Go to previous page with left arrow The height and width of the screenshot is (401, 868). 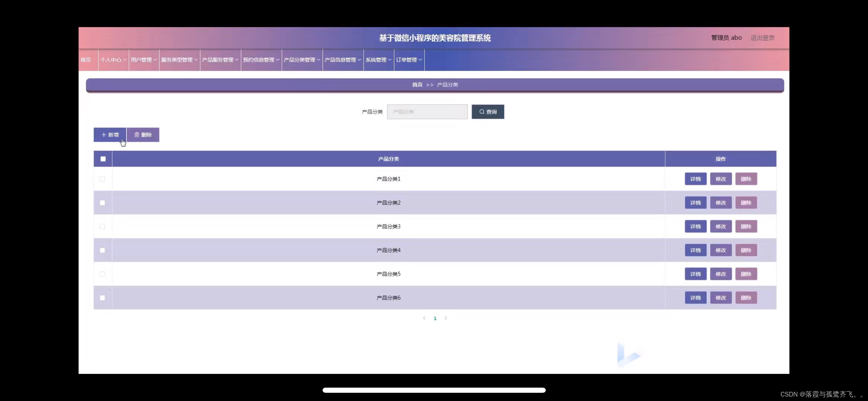click(424, 318)
